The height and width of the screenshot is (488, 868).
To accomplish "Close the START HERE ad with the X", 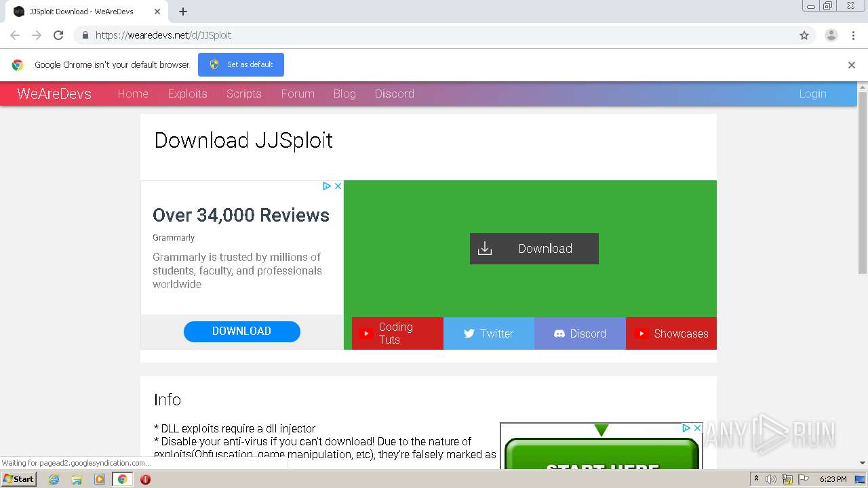I will [x=697, y=428].
